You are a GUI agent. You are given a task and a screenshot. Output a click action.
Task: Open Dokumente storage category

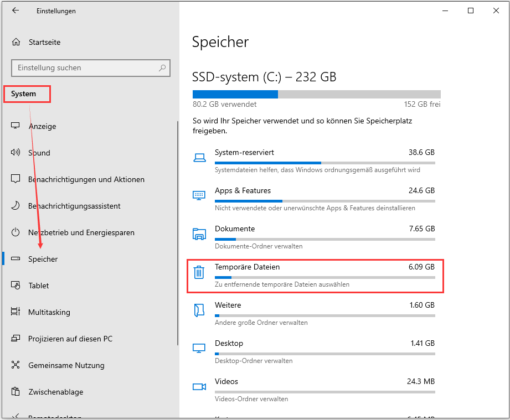[x=314, y=237]
